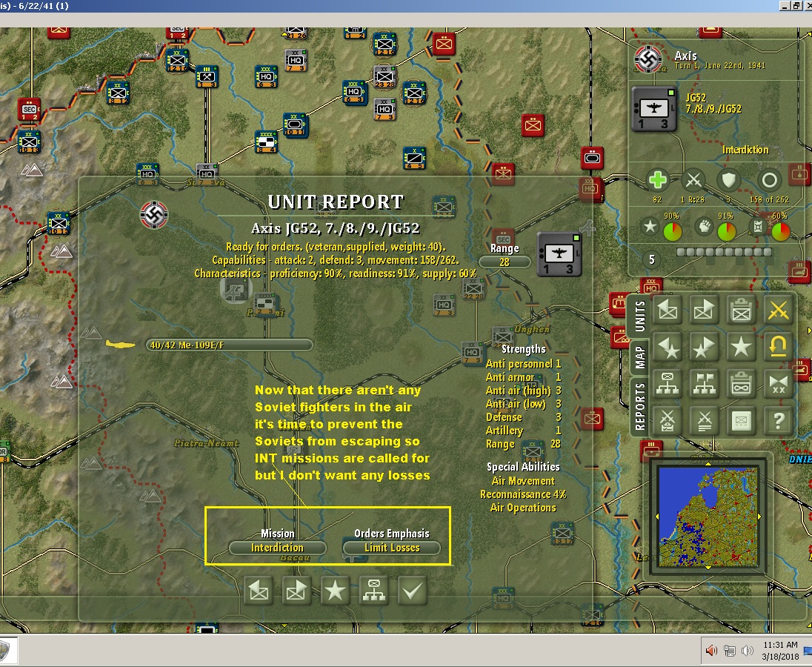Select the red SEC unit counter on map

[x=29, y=109]
